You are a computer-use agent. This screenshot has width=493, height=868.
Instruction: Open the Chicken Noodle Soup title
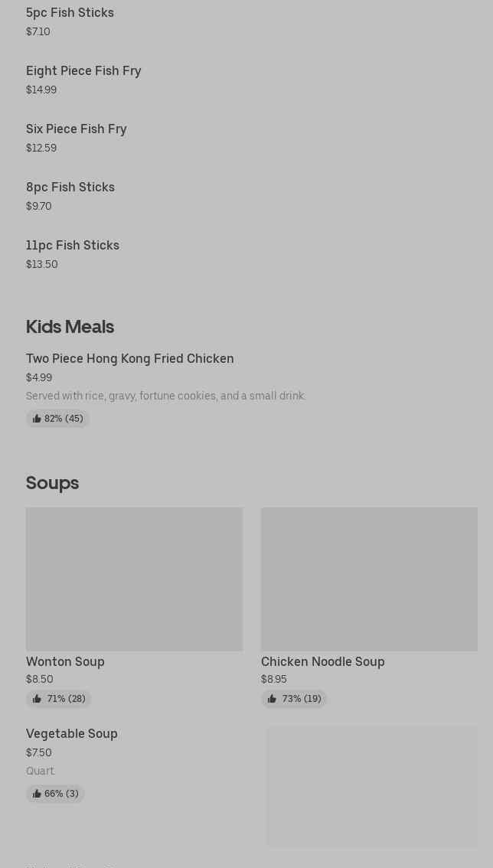(x=323, y=662)
